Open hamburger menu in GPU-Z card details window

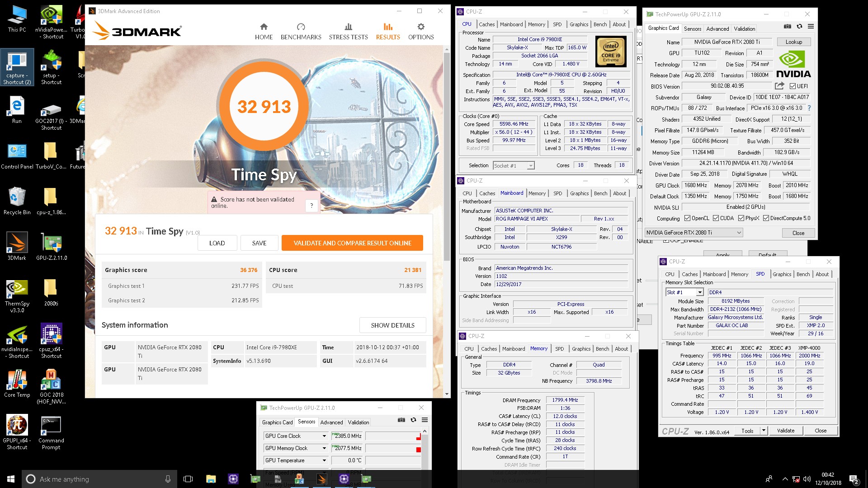tap(811, 27)
